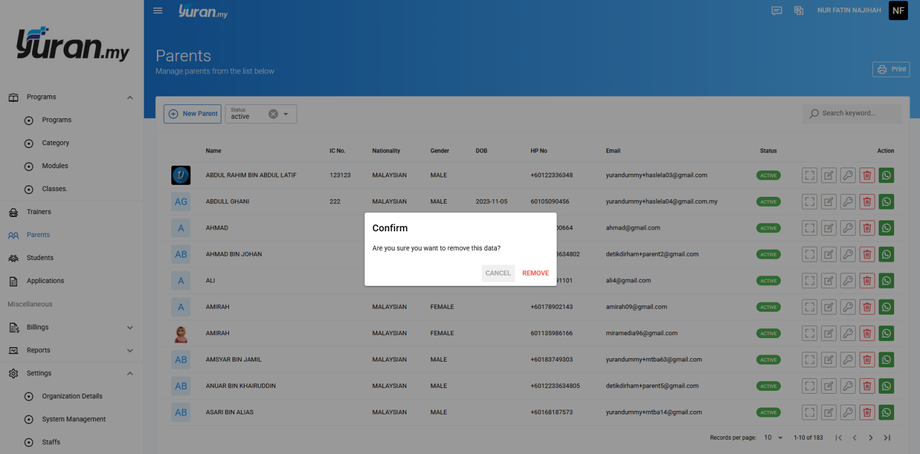Click the translate language icon in header
Image resolution: width=920 pixels, height=454 pixels.
(x=799, y=11)
